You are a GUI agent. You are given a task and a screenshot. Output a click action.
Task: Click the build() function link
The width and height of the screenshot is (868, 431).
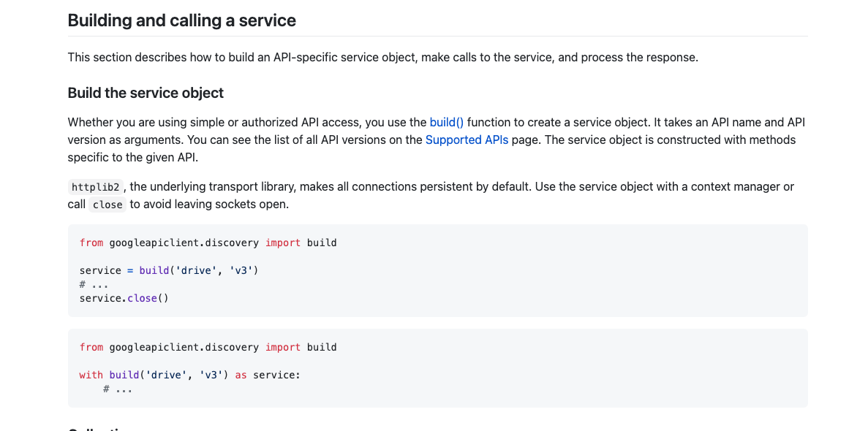pos(446,122)
